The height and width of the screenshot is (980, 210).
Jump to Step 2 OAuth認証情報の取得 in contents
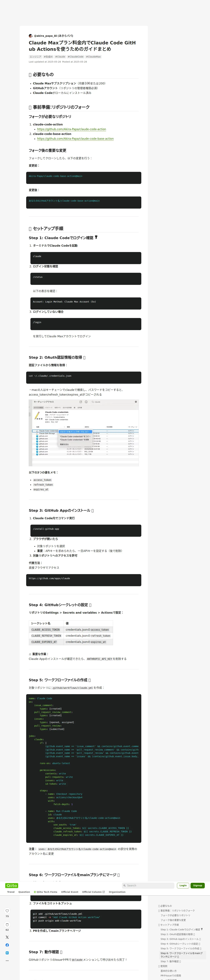click(178, 934)
